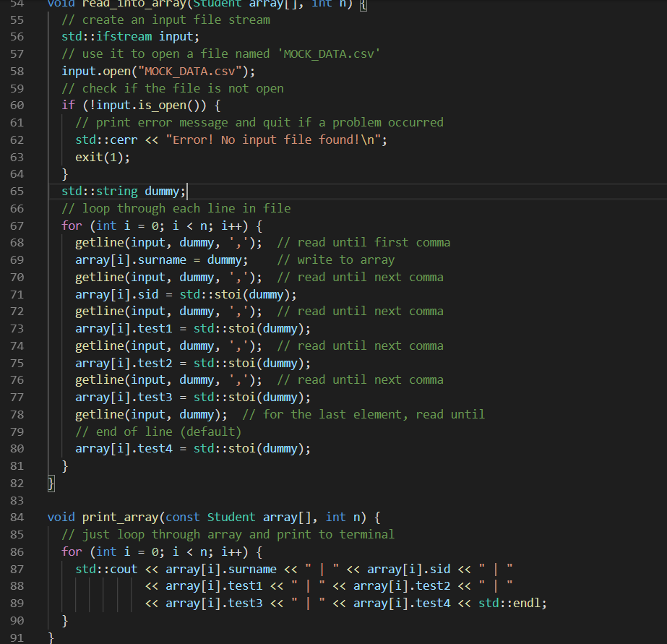Click line number 67 in the gutter

[x=17, y=226]
